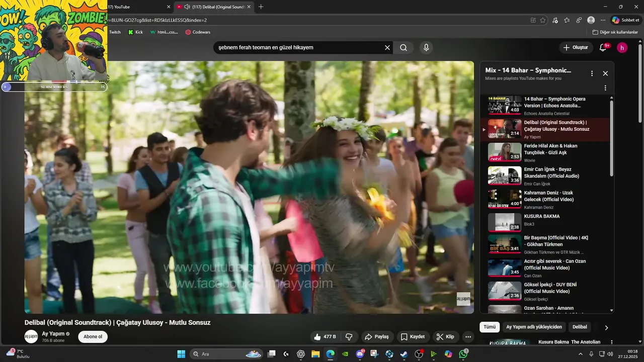The width and height of the screenshot is (644, 362).
Task: Close the mix playlist panel
Action: (x=605, y=73)
